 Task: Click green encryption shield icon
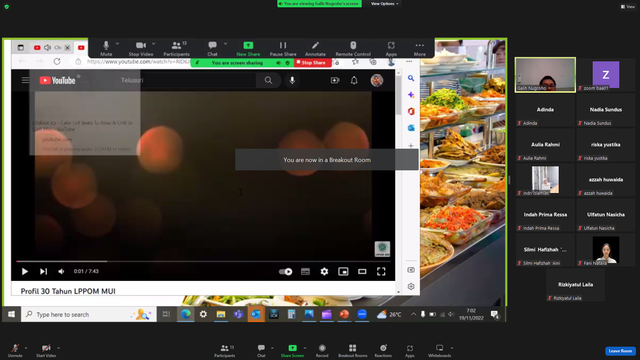click(x=7, y=7)
